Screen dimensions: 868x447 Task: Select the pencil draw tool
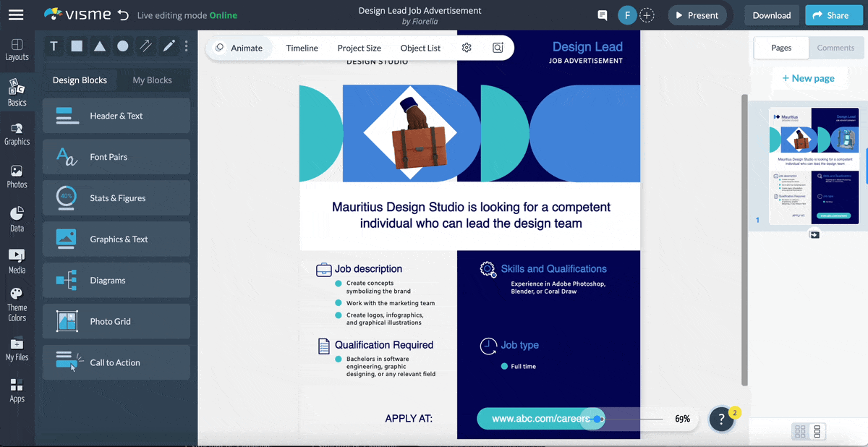(169, 46)
